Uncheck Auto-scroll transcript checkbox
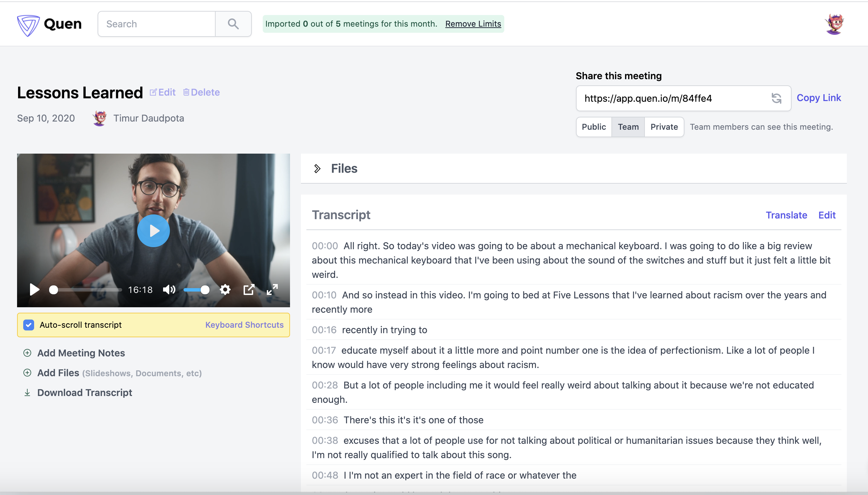 pyautogui.click(x=29, y=325)
